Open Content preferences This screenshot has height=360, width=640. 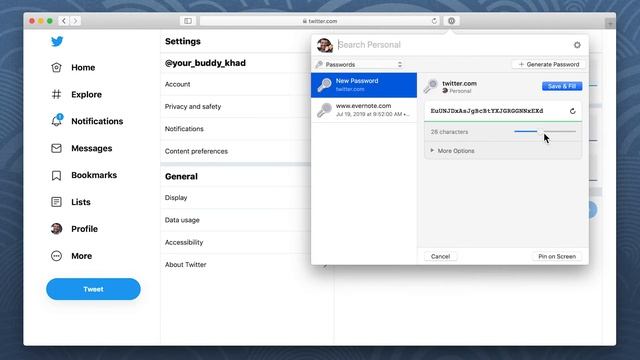point(236,151)
